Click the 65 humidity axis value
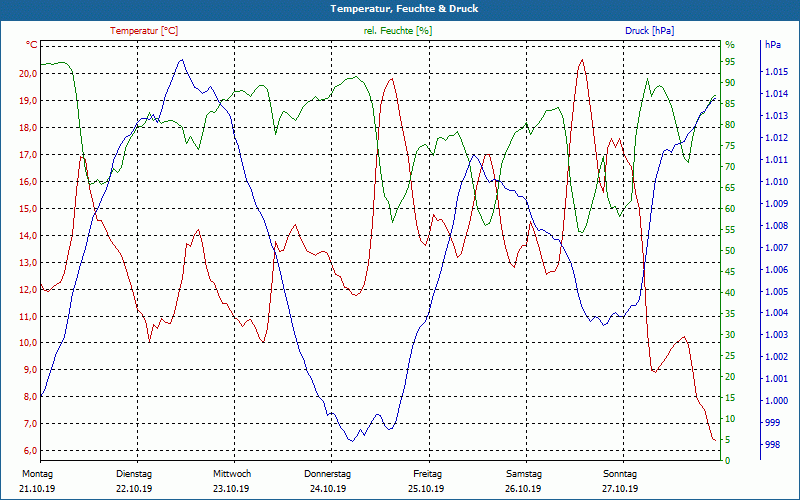This screenshot has height=500, width=800. tap(730, 188)
